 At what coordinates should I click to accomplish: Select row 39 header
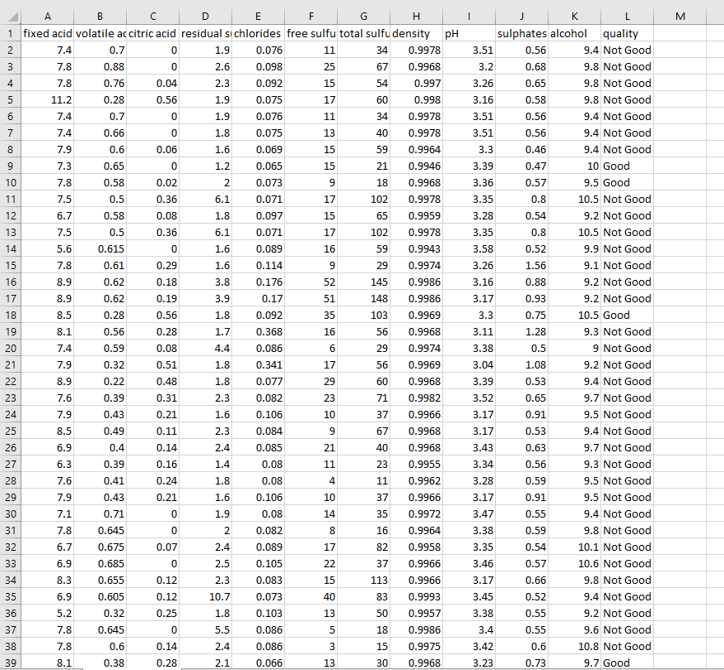[11, 663]
